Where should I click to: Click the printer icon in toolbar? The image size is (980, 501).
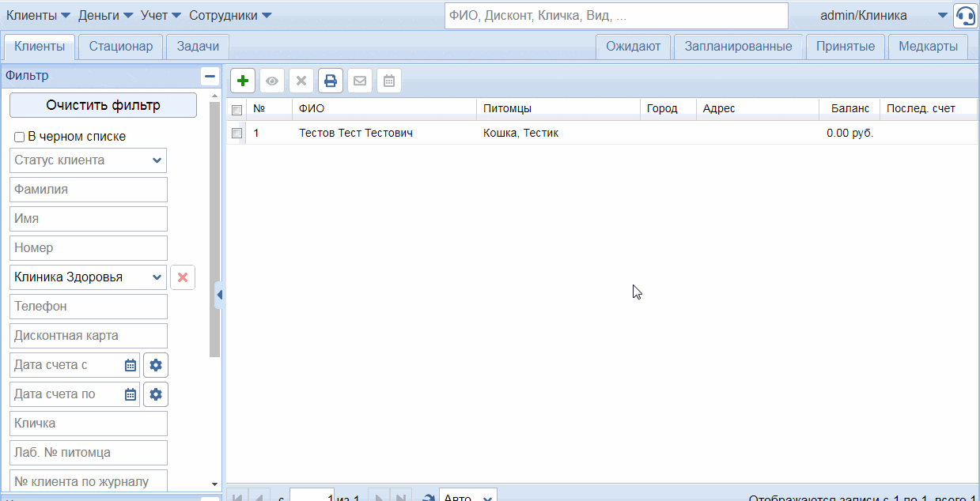pos(331,81)
